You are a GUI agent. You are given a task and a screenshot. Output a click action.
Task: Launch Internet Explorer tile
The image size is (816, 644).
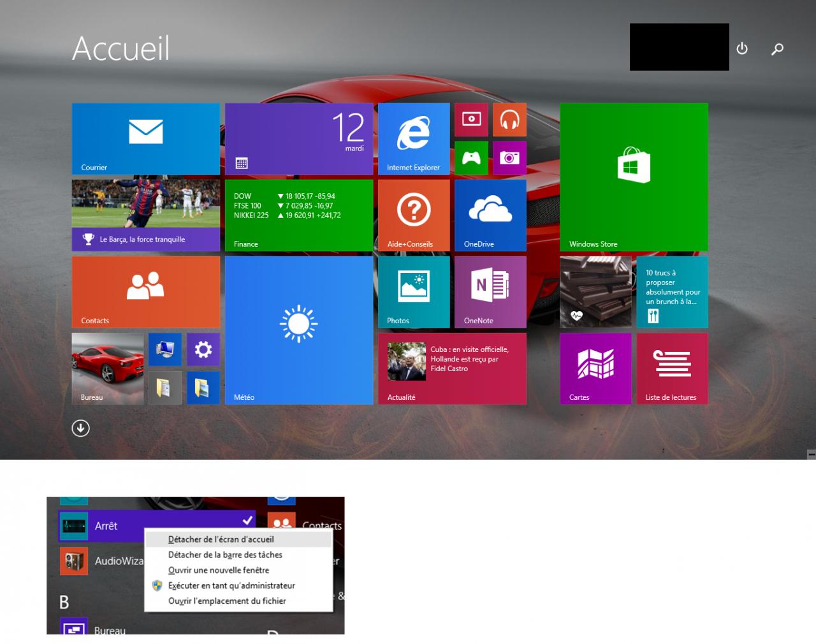pos(414,139)
